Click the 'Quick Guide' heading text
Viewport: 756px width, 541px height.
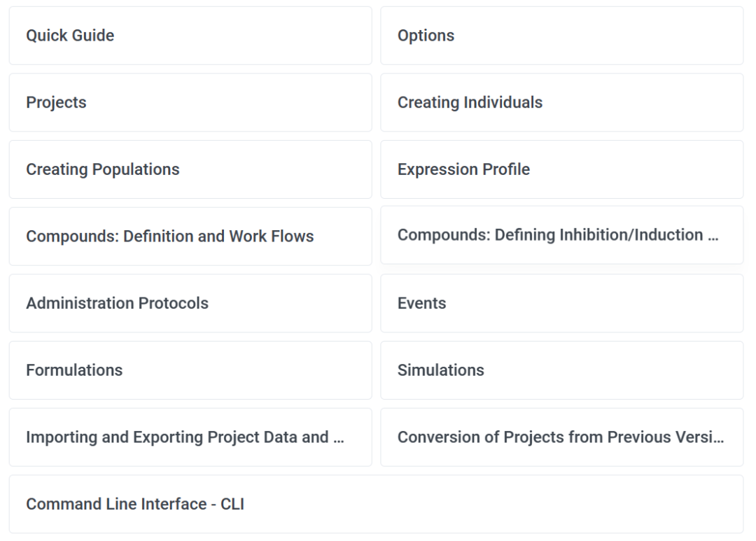click(70, 36)
